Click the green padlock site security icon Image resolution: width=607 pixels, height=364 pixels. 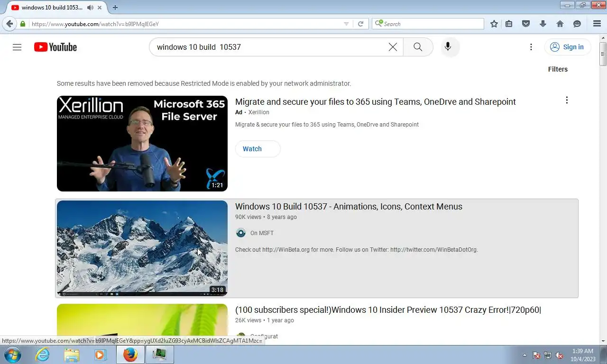tap(23, 24)
